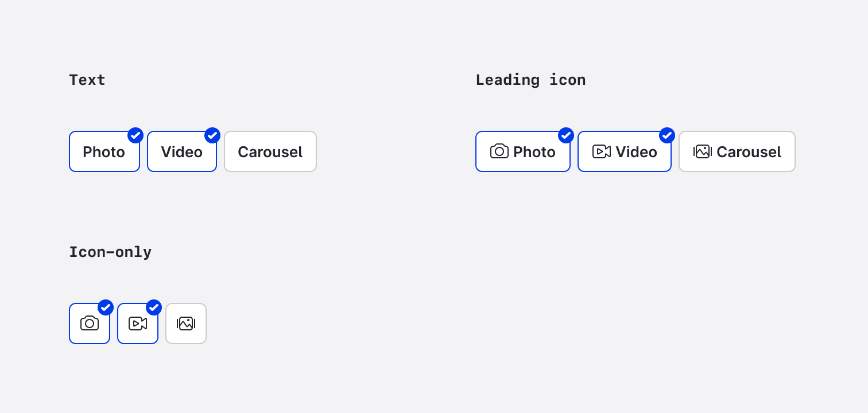Deselect the Video chip with leading icon
Image resolution: width=868 pixels, height=413 pixels.
tap(625, 151)
